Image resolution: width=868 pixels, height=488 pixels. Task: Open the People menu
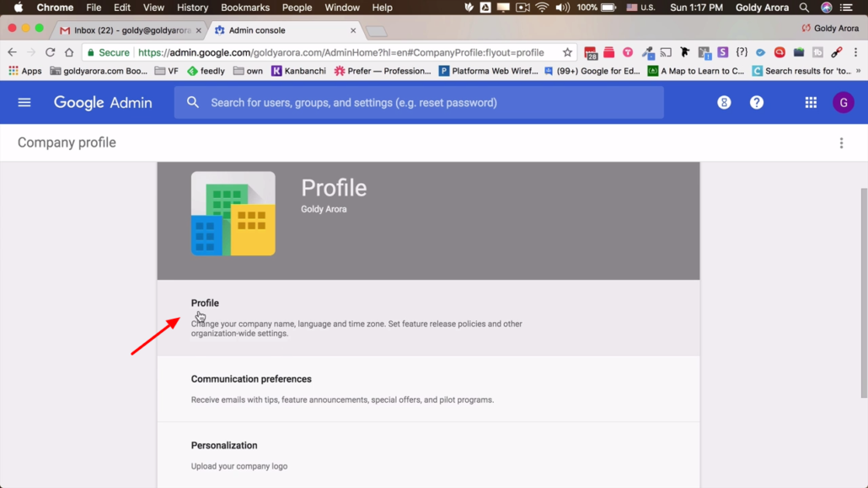pos(297,8)
